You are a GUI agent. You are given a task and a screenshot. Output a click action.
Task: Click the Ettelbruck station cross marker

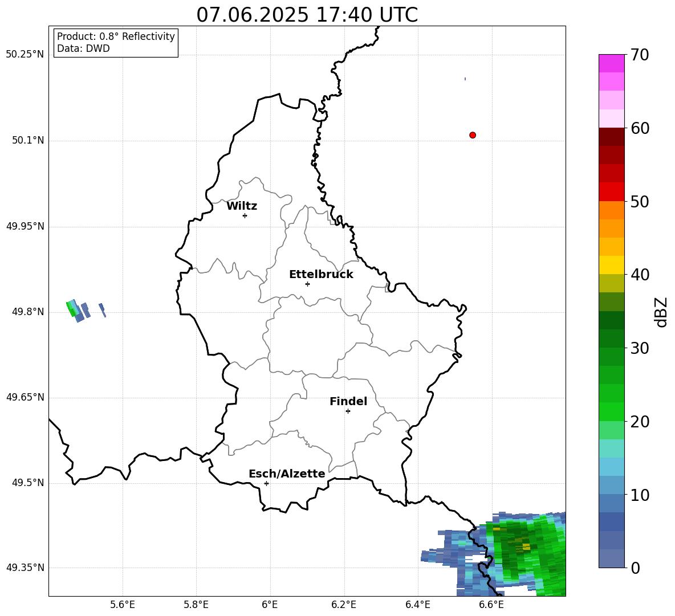click(307, 284)
